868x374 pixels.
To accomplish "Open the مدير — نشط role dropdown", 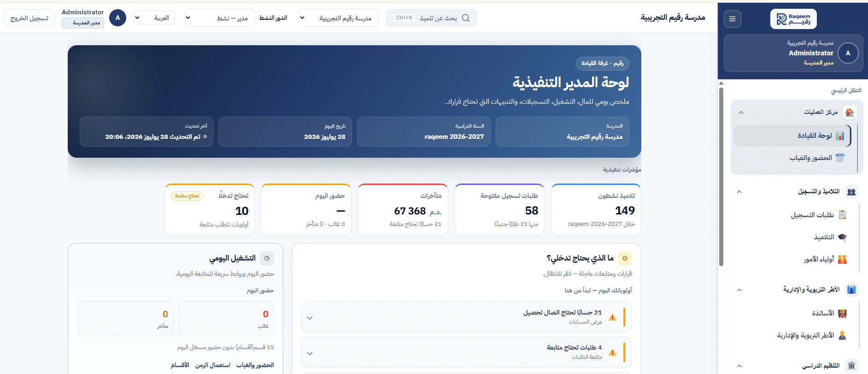I will [220, 18].
